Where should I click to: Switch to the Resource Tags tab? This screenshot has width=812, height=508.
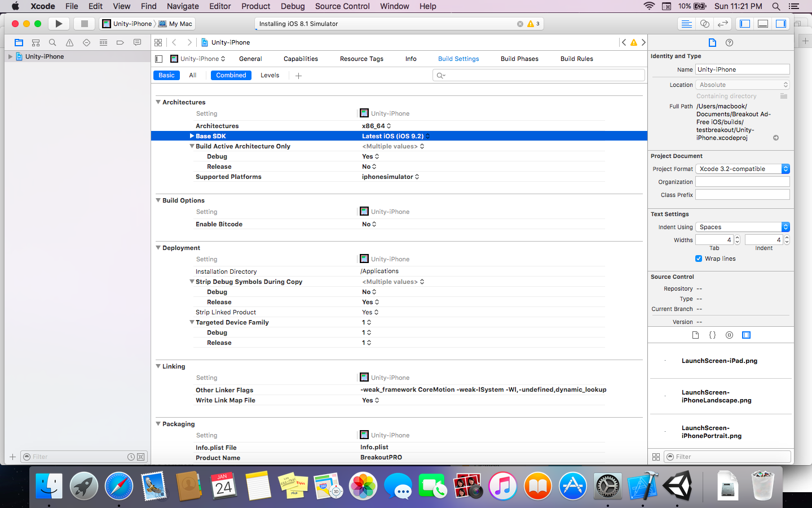(361, 59)
